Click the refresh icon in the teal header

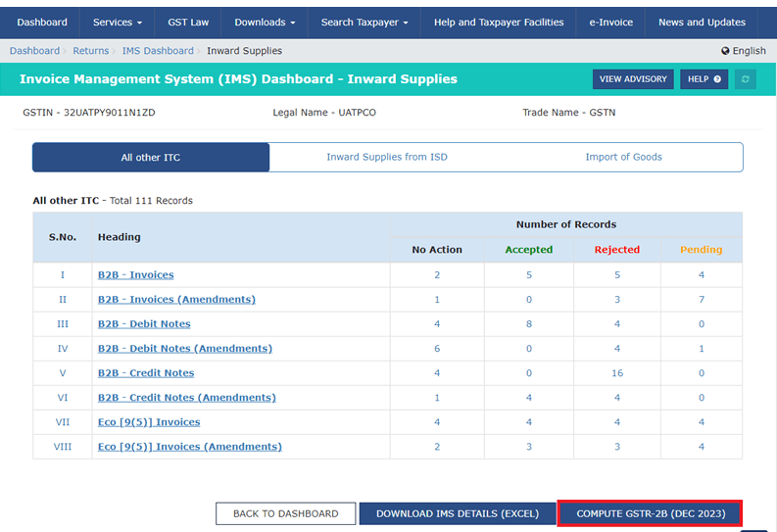[745, 79]
